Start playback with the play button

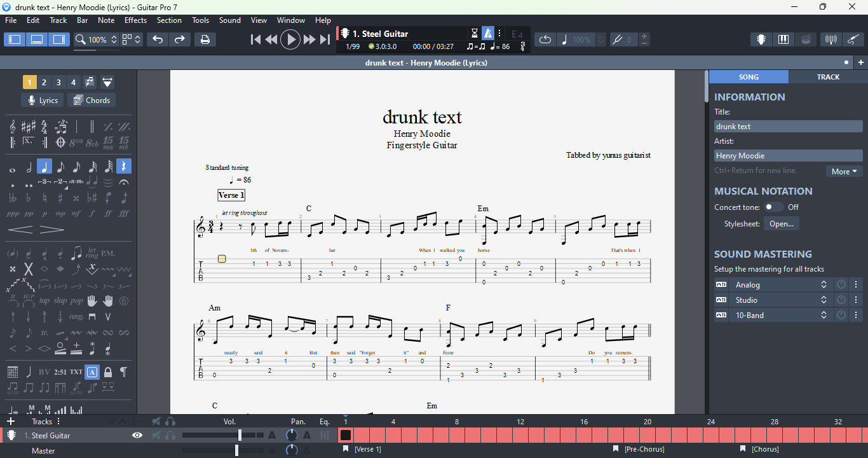290,39
